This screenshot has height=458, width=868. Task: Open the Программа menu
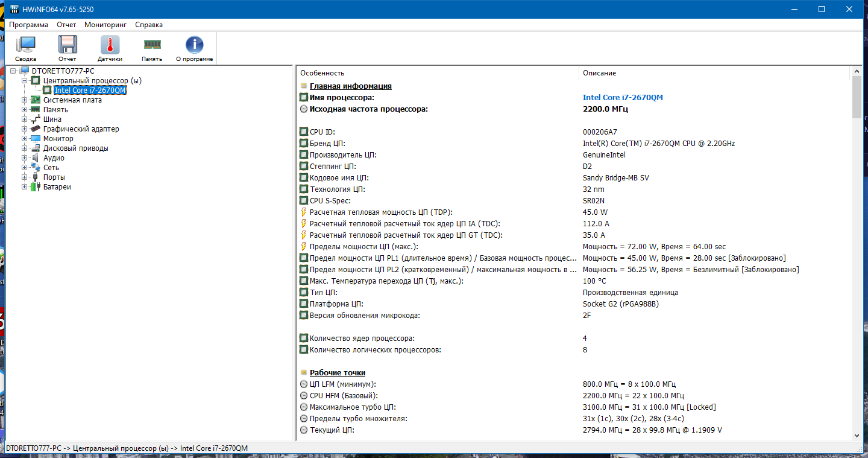pos(29,25)
